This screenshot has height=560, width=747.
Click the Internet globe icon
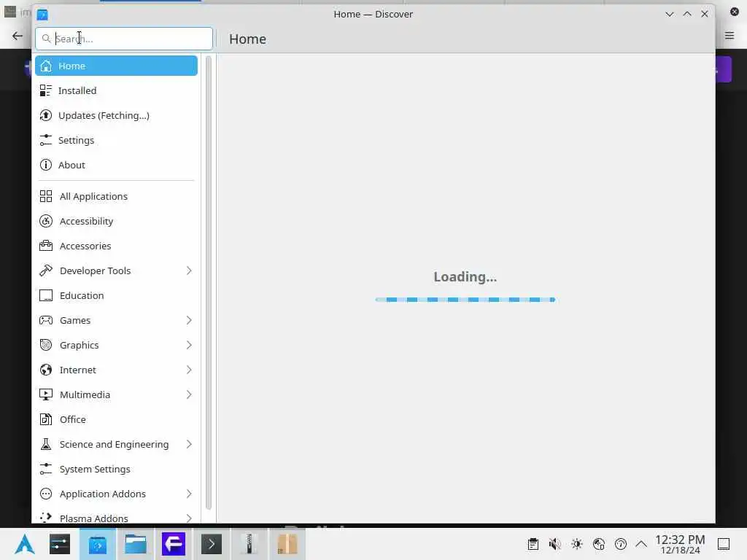tap(46, 370)
